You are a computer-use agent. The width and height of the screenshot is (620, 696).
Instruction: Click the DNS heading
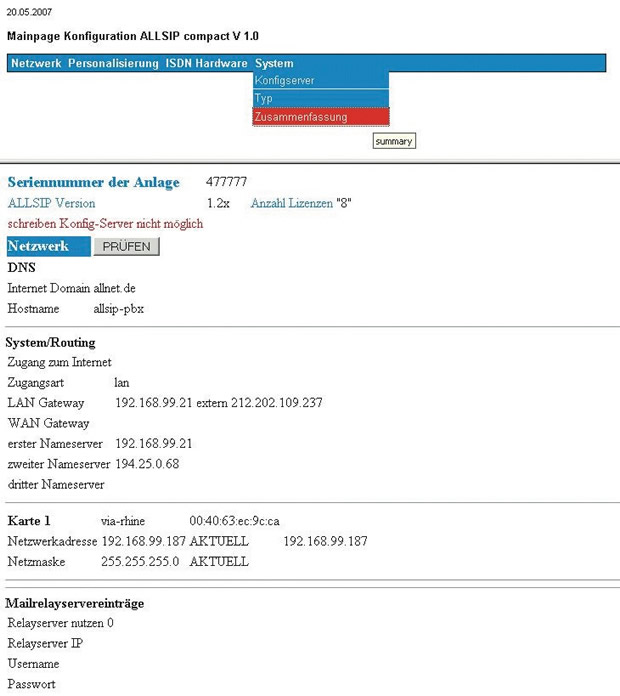click(x=21, y=268)
